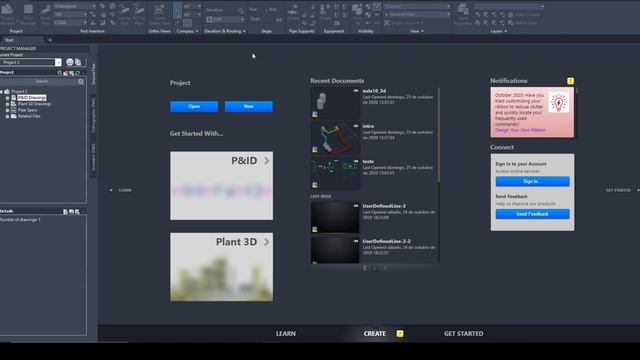
Task: Open the Orthographic DWG side tab
Action: [x=93, y=114]
